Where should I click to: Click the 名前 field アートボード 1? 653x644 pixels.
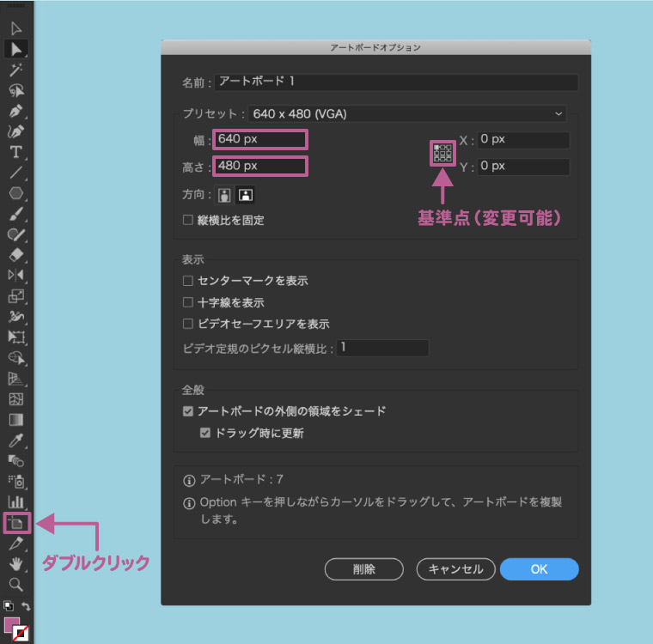click(396, 82)
